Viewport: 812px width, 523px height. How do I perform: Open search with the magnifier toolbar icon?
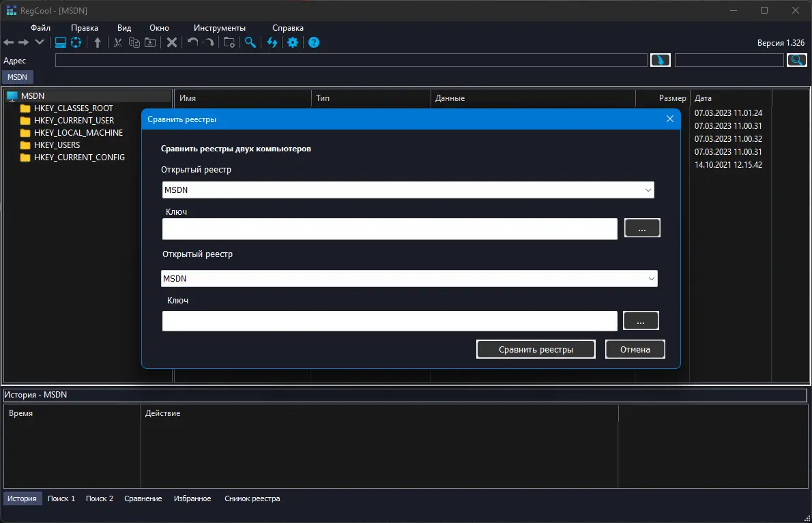(250, 42)
